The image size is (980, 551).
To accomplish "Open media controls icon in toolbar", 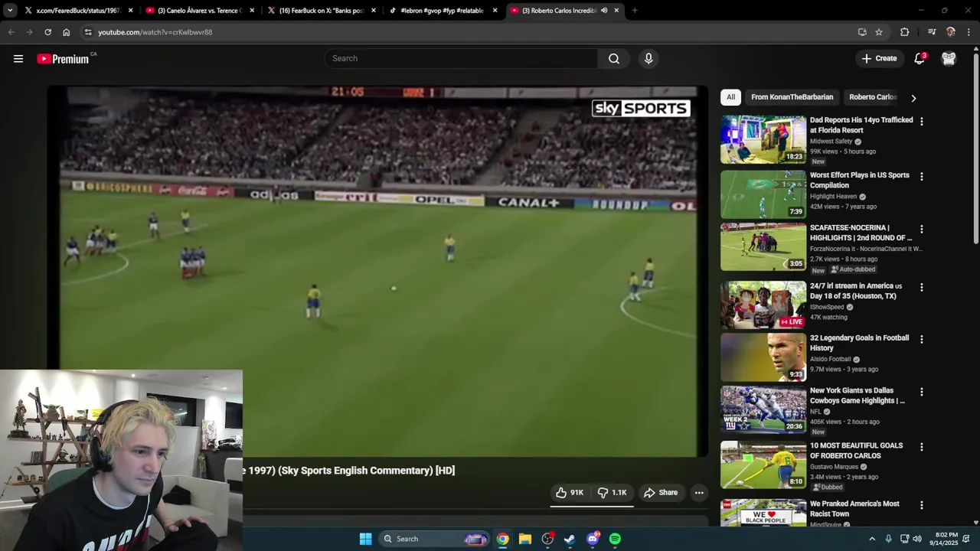I will click(932, 32).
